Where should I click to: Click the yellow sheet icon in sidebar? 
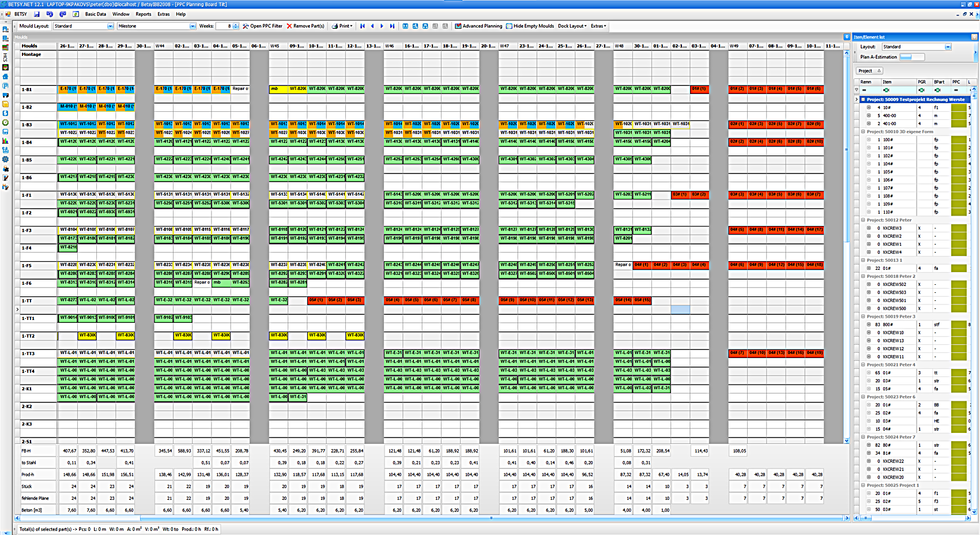tap(5, 104)
